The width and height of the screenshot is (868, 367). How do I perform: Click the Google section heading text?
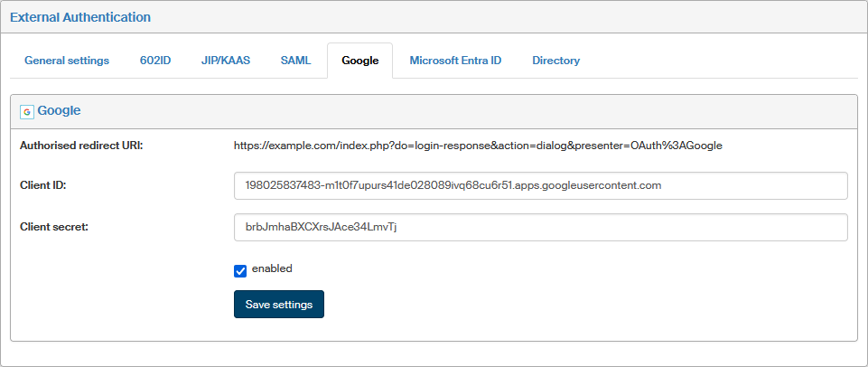click(x=59, y=110)
